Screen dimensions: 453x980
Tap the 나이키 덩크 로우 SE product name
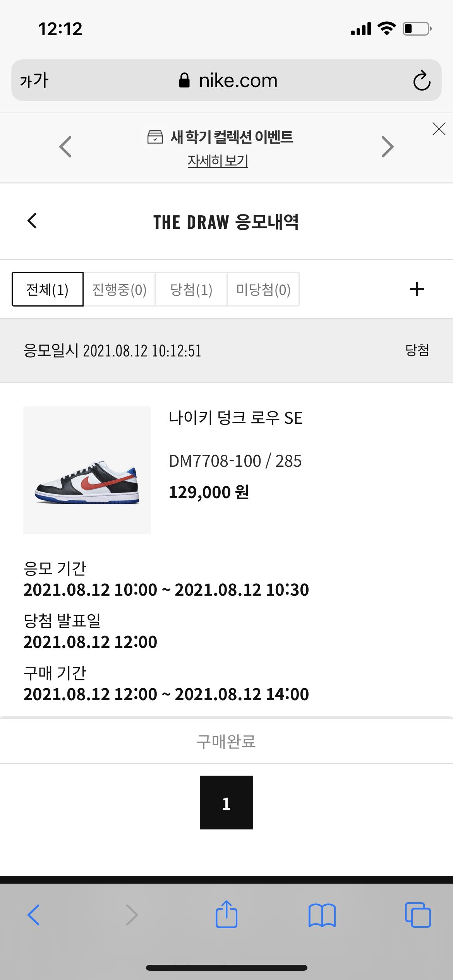pyautogui.click(x=235, y=418)
